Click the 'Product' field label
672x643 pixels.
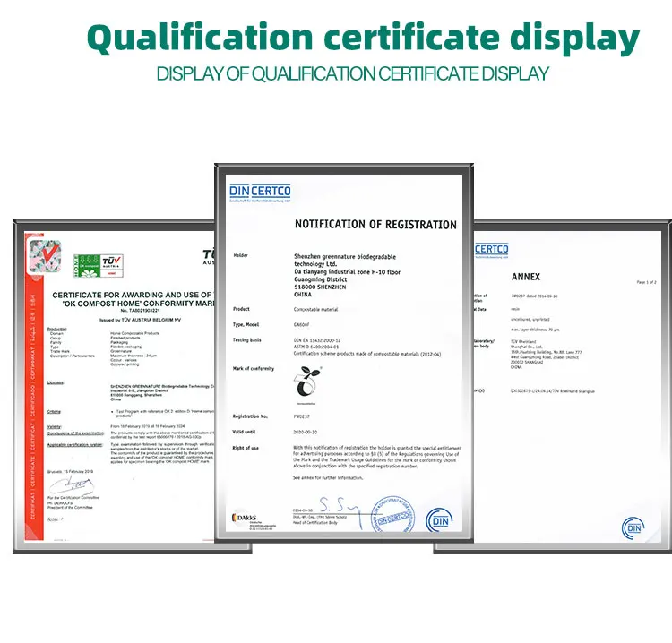pos(241,309)
